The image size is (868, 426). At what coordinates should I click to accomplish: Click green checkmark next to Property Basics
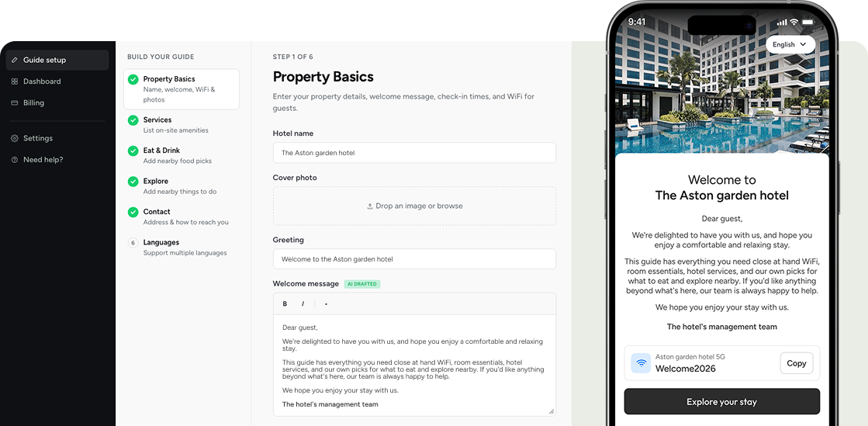tap(133, 80)
